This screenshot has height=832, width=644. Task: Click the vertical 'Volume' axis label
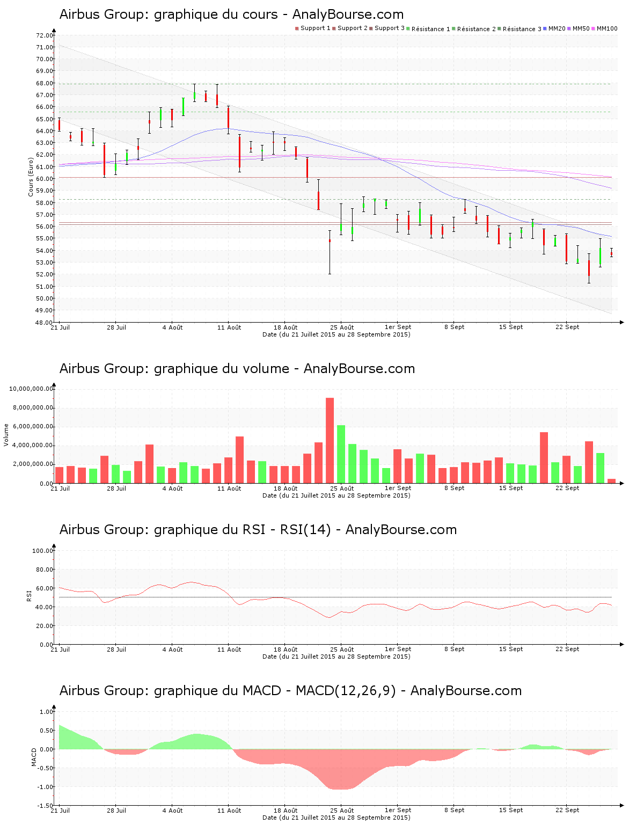[6, 435]
